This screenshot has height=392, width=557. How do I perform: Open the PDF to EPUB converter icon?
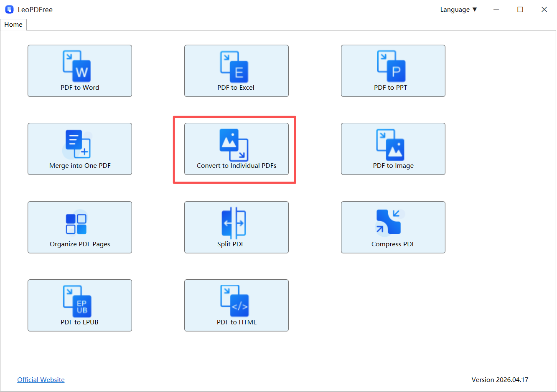point(77,301)
